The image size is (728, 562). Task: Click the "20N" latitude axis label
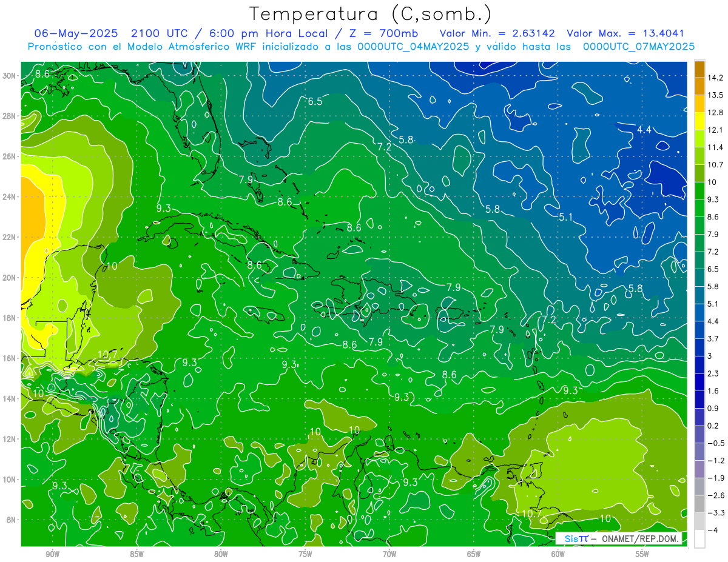click(x=10, y=278)
